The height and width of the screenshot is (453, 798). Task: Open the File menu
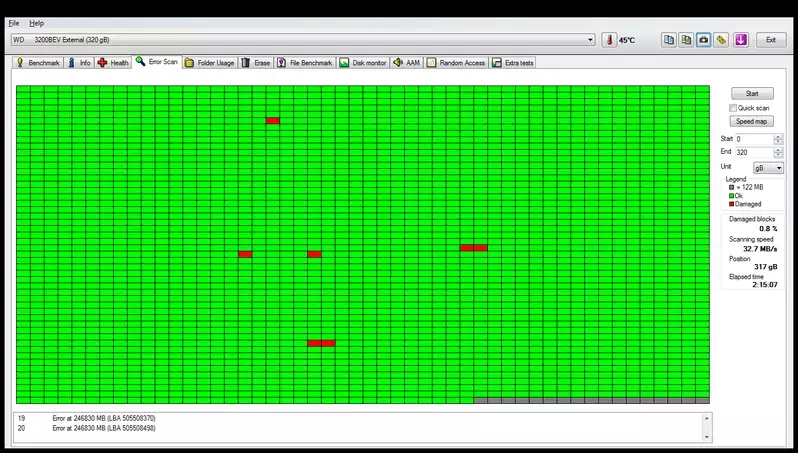(14, 23)
